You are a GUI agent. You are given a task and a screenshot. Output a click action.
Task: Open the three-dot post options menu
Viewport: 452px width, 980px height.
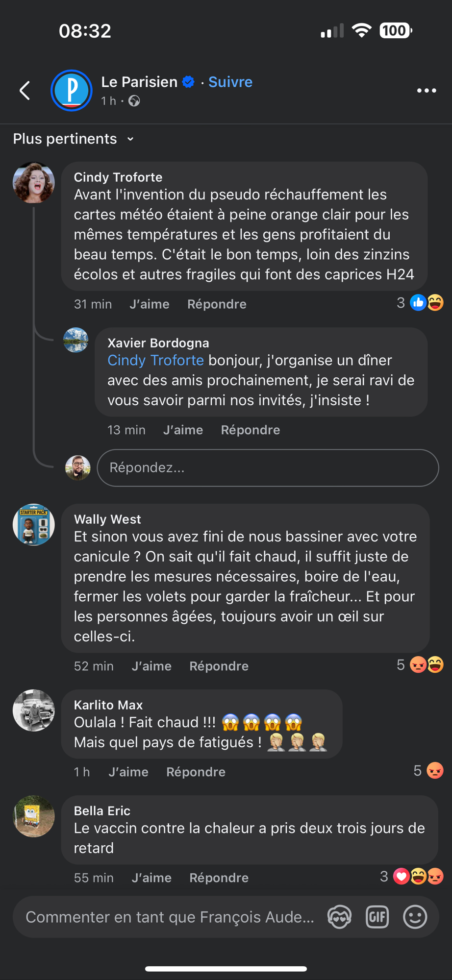tap(426, 91)
